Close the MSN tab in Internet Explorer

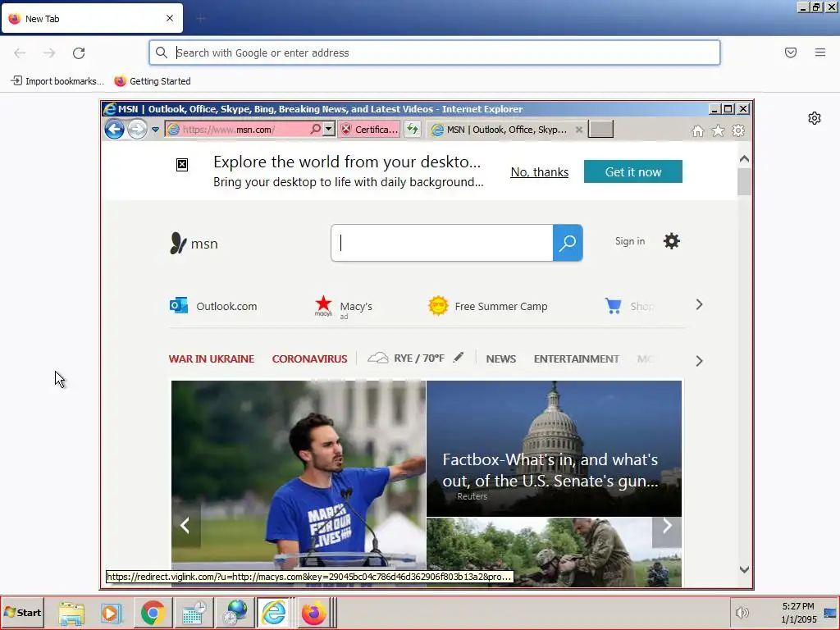[x=578, y=130]
